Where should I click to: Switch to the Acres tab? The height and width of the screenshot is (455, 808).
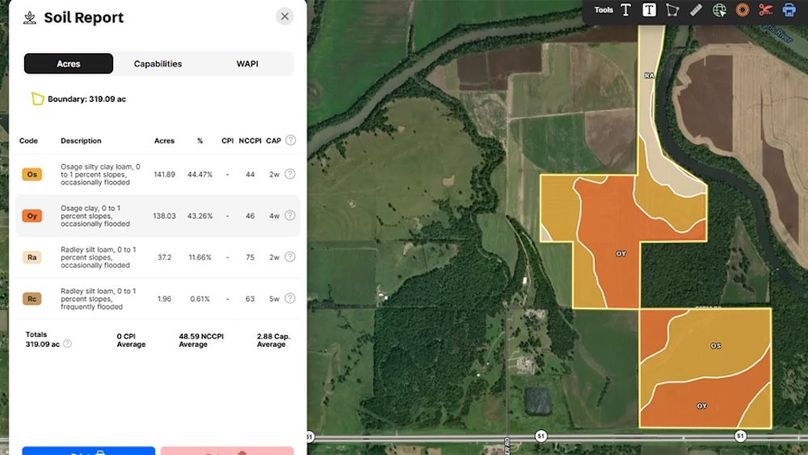[68, 64]
